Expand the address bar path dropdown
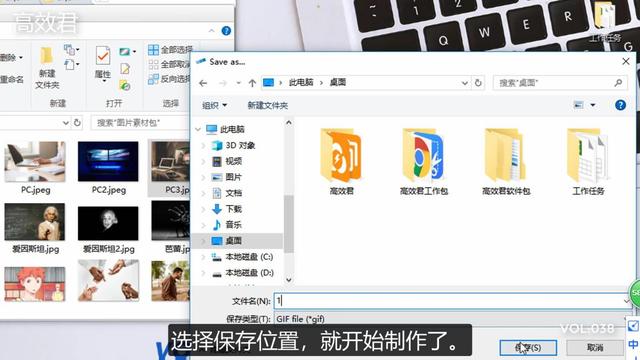The image size is (640, 360). [x=464, y=83]
